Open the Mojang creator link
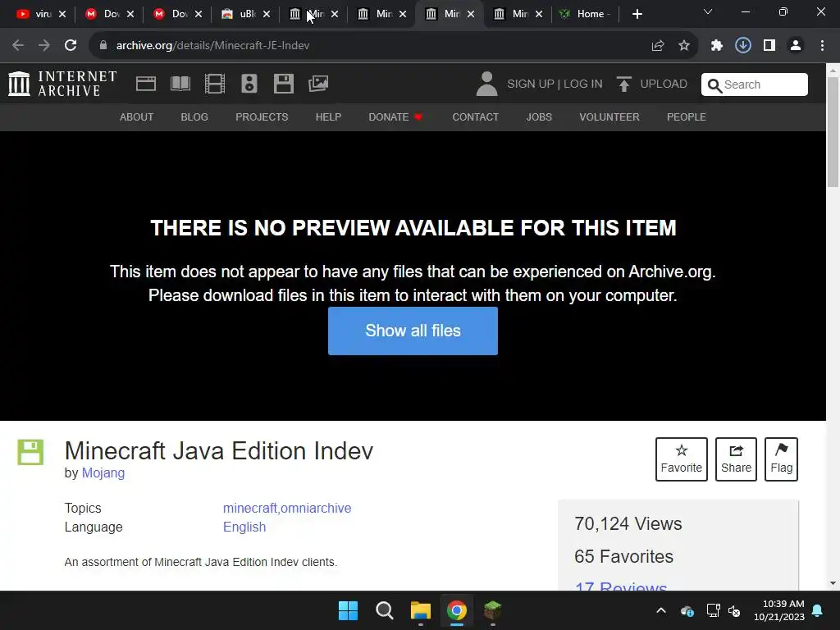The height and width of the screenshot is (630, 840). coord(103,473)
